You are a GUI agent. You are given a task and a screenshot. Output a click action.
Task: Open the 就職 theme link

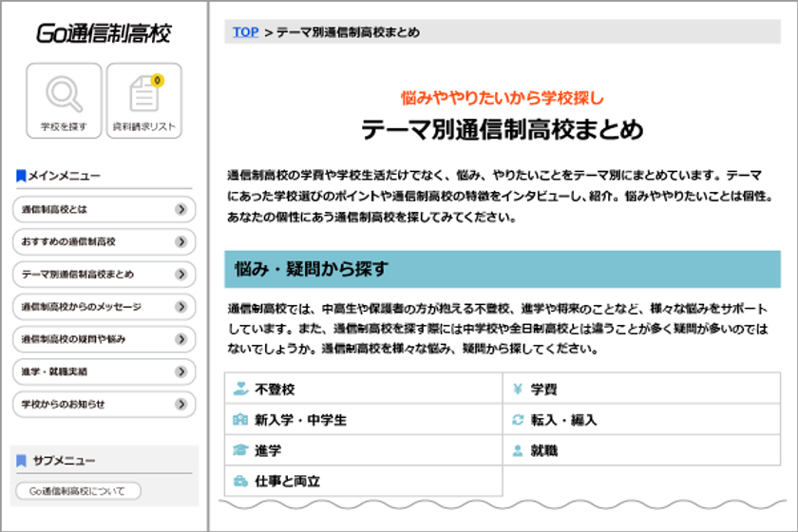[642, 450]
